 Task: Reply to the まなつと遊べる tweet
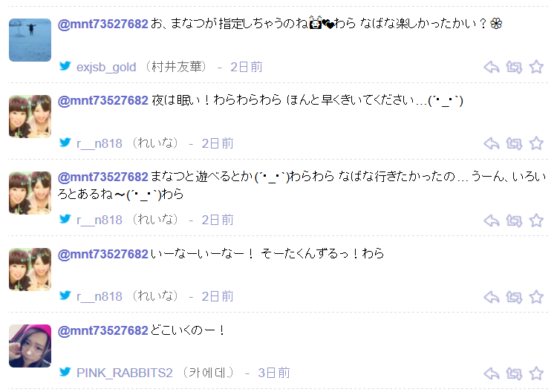pos(492,220)
